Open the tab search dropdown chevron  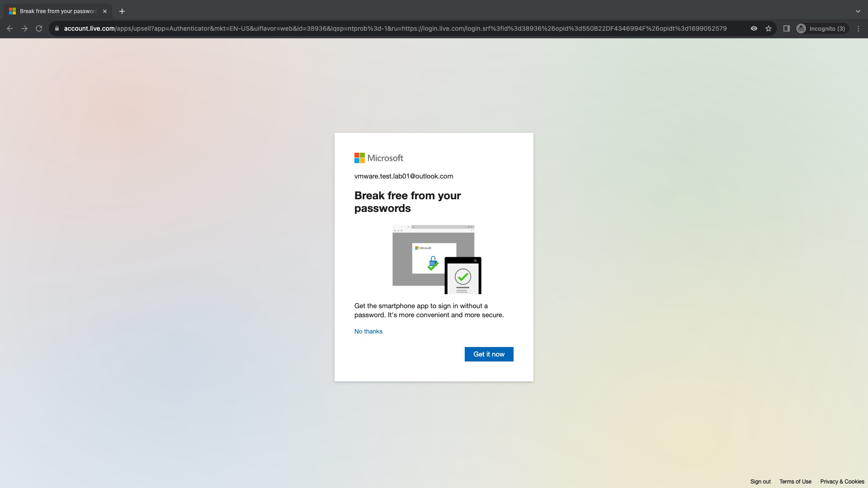[x=857, y=11]
